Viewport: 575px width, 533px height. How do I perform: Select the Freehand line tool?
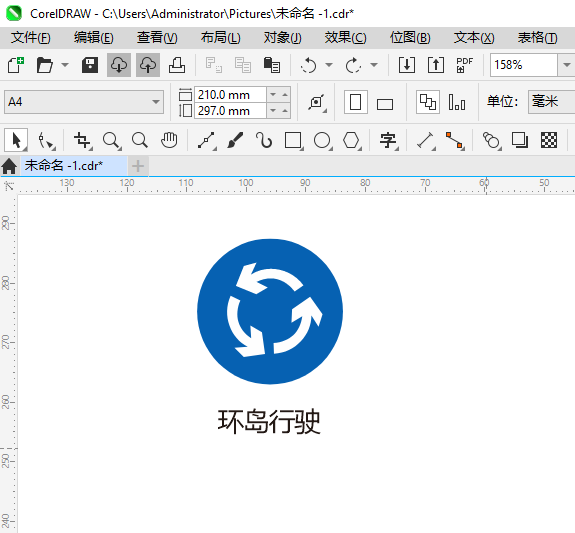click(x=206, y=141)
